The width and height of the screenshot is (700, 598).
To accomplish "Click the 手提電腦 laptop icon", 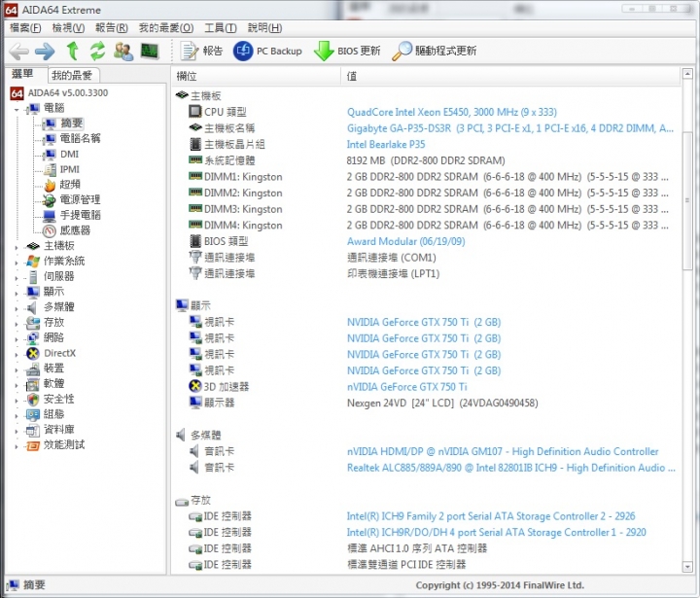I will point(50,216).
